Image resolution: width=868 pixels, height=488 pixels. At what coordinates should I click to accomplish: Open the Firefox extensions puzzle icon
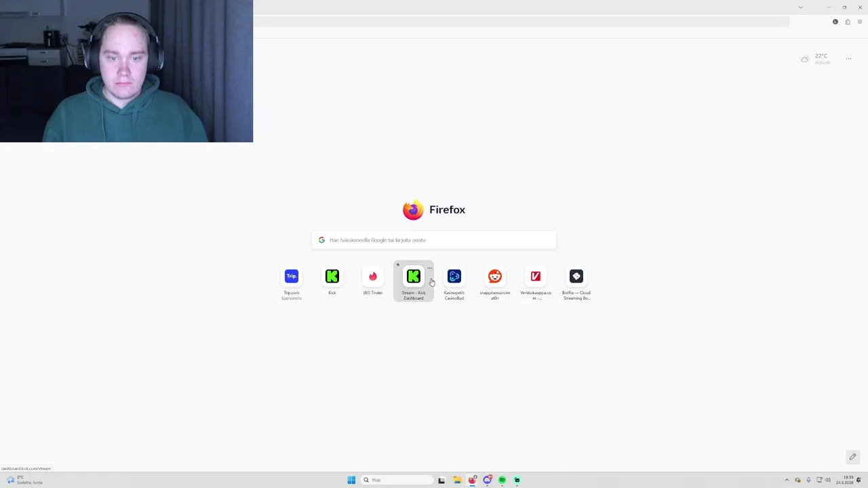(x=848, y=22)
